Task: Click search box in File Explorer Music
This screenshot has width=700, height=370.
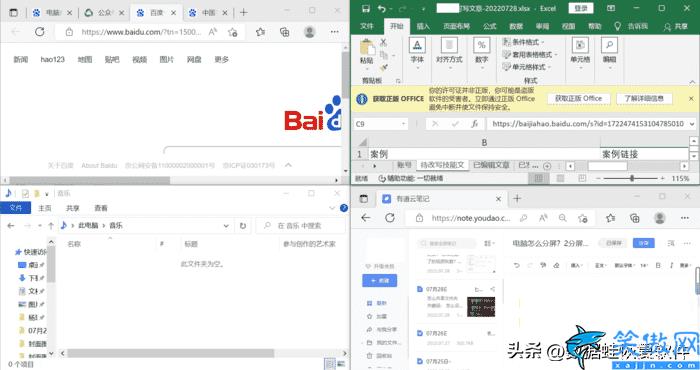Action: 301,226
